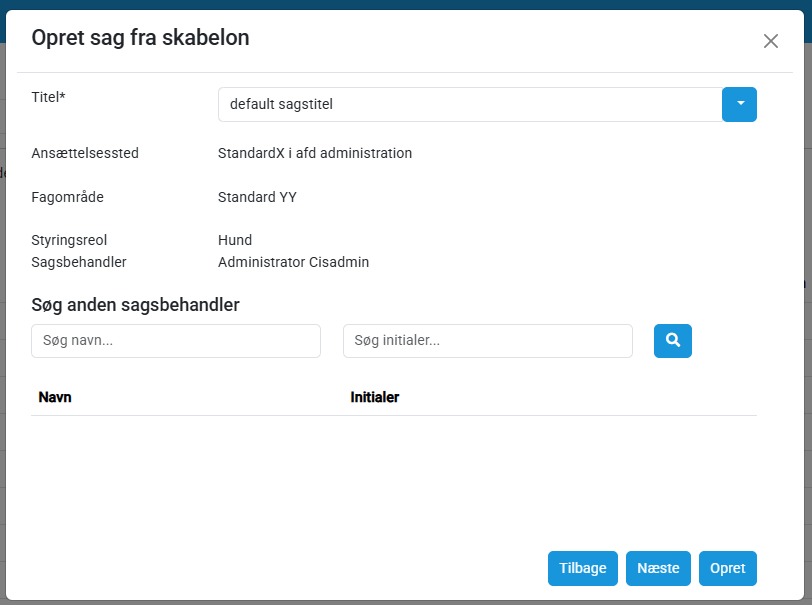
Task: Select the Navn column header
Action: click(55, 397)
